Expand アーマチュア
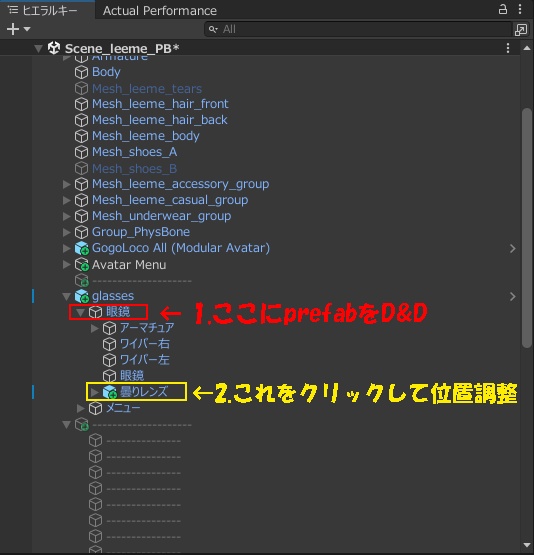This screenshot has width=534, height=555. click(x=94, y=328)
